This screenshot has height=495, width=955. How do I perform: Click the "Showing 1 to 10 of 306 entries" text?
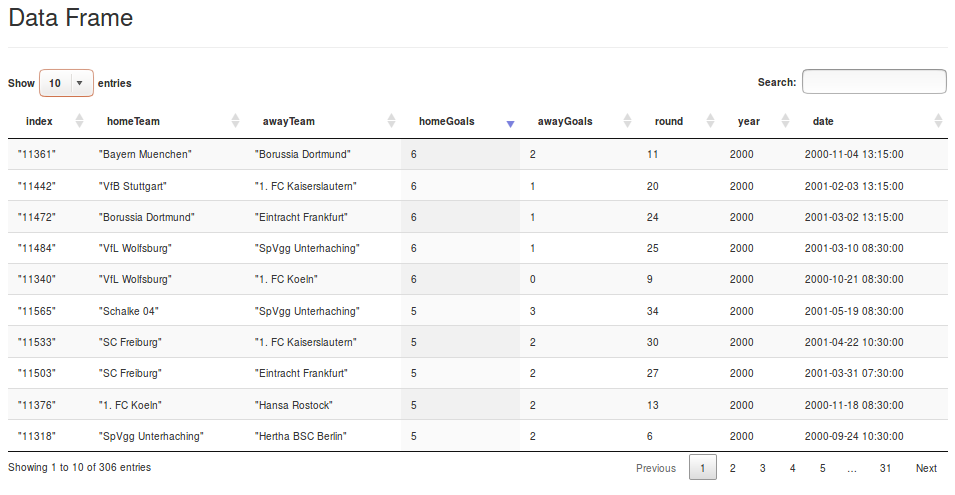(79, 467)
